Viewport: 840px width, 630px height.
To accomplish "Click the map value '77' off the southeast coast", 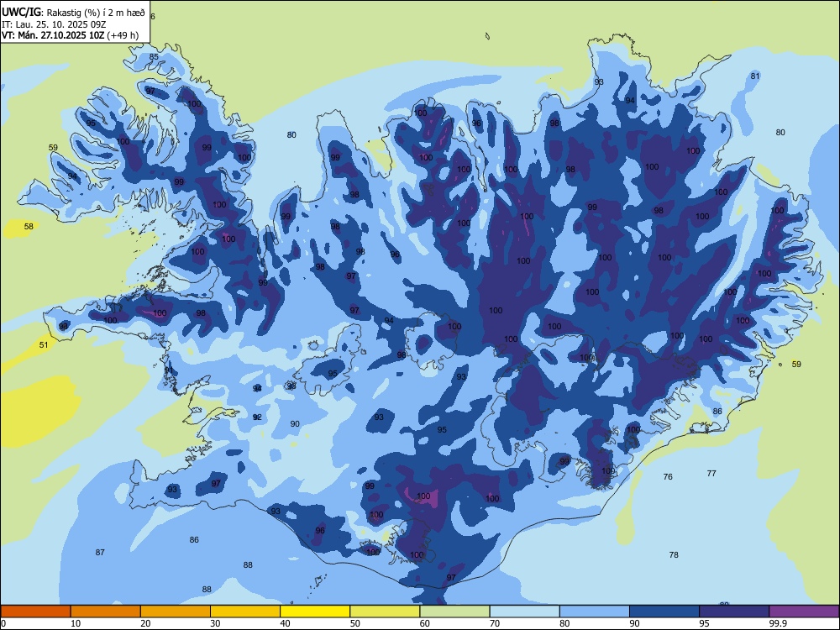I will pos(711,473).
